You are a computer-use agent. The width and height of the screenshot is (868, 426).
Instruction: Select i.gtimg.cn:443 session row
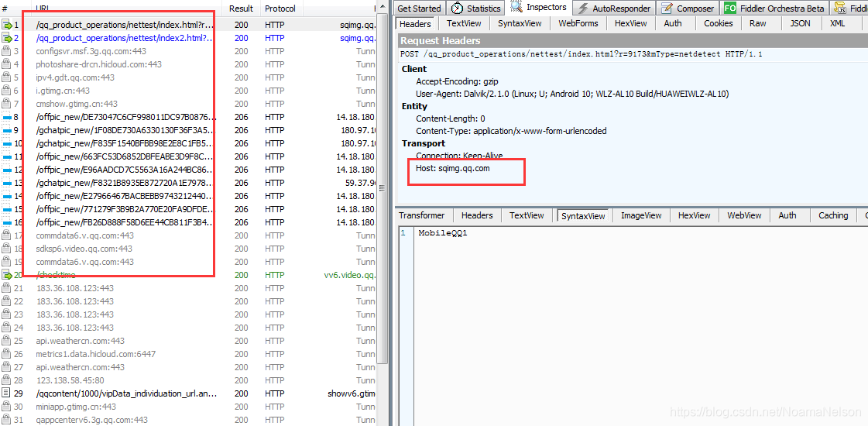[x=188, y=91]
